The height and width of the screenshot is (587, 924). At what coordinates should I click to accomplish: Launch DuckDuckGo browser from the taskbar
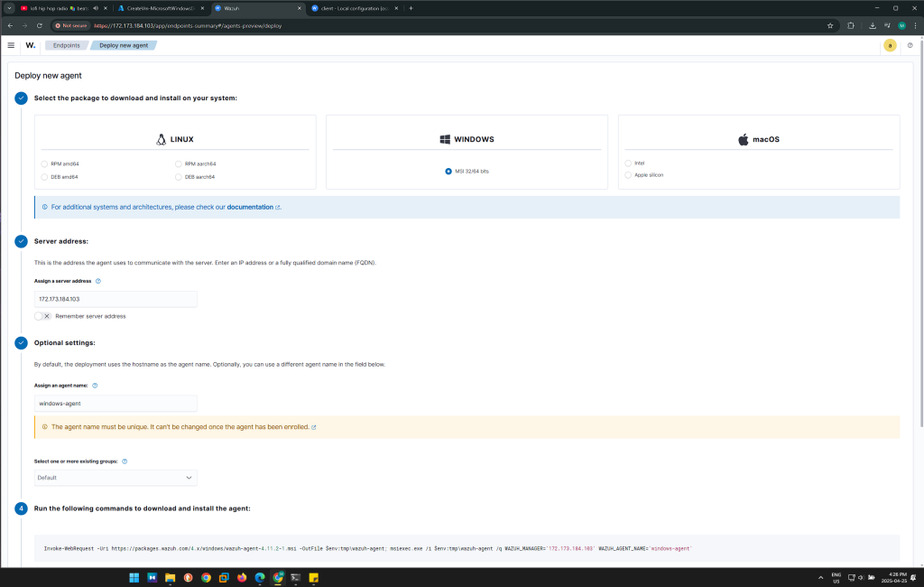point(188,578)
